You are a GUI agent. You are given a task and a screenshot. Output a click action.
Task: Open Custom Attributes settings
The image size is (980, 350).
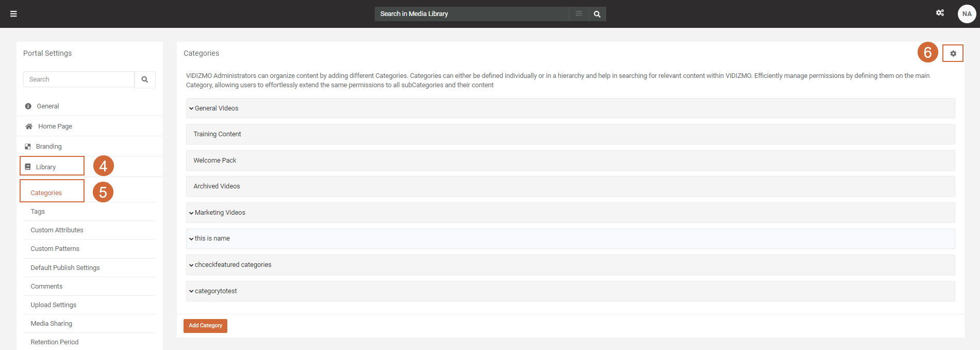[57, 230]
